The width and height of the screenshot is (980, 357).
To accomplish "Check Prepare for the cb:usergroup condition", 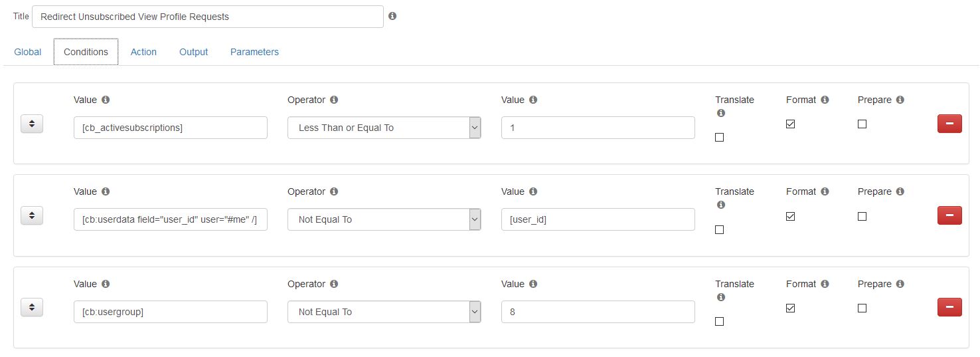I will (862, 308).
